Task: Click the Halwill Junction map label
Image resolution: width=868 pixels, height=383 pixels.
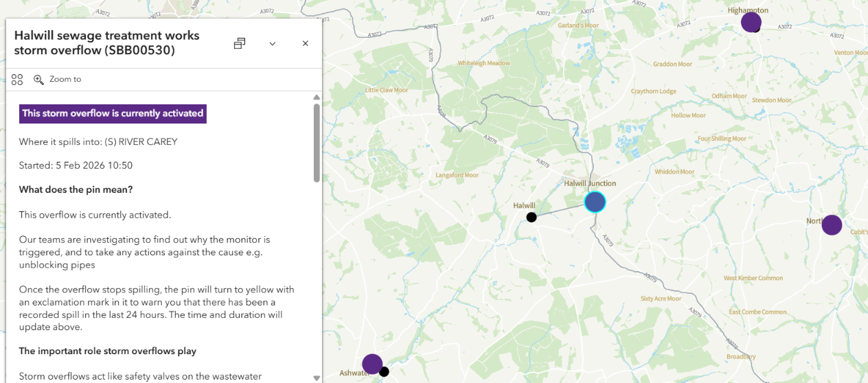Action: (x=590, y=183)
